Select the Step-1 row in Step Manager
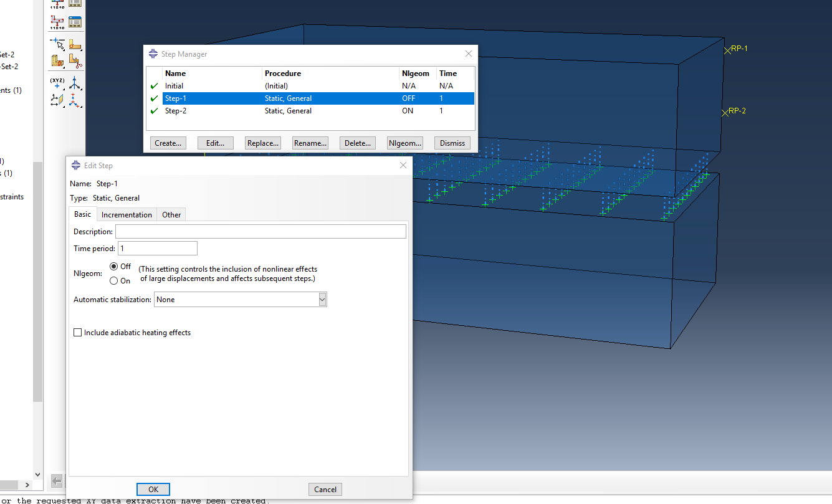832x504 pixels. pos(310,98)
